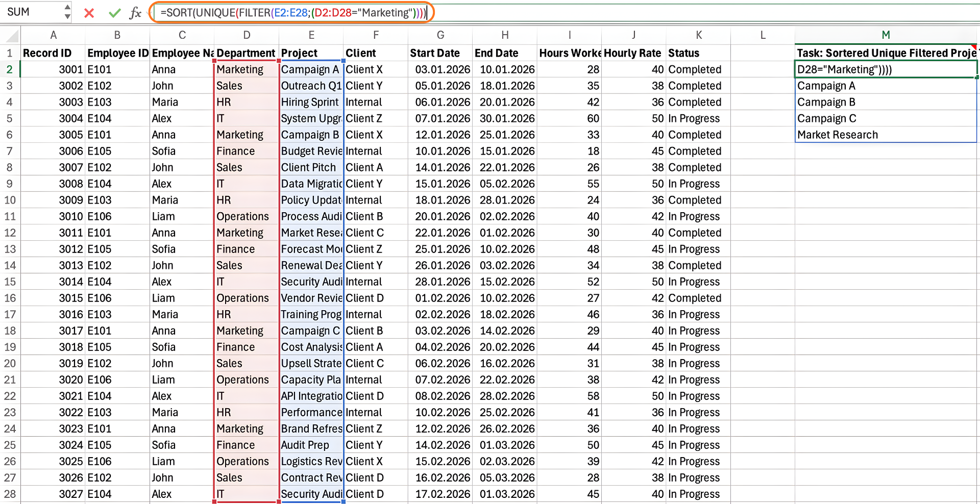980x504 pixels.
Task: Confirm the formula with green checkmark
Action: tap(114, 13)
